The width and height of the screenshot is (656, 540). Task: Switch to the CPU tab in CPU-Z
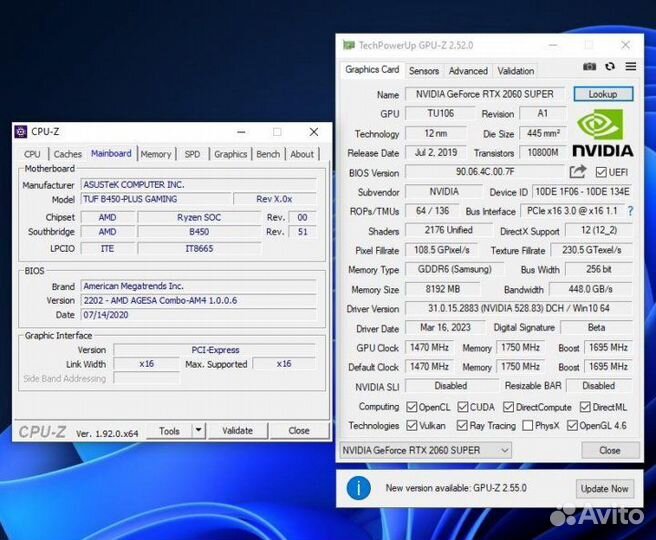[x=32, y=154]
